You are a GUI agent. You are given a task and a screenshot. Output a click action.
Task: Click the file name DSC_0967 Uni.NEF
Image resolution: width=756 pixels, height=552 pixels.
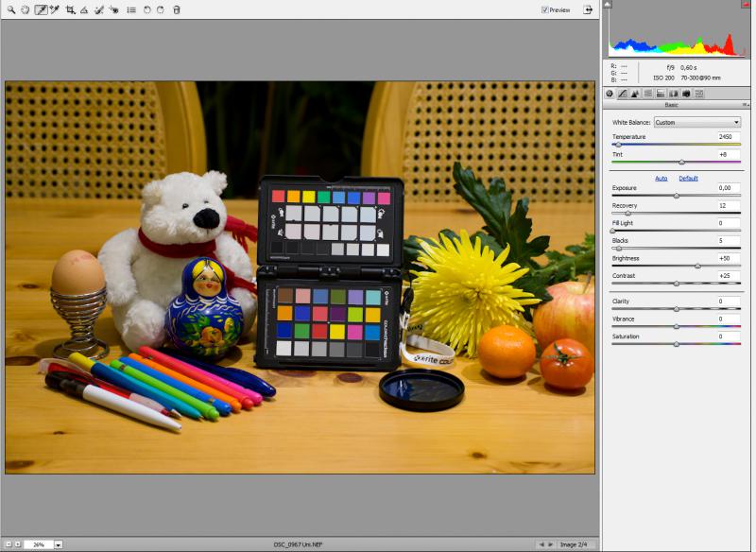(x=298, y=544)
